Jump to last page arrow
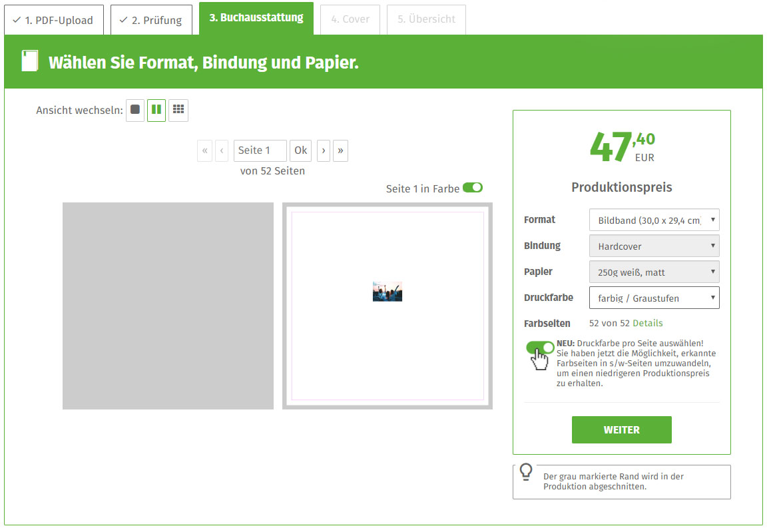The width and height of the screenshot is (769, 532). pos(340,150)
